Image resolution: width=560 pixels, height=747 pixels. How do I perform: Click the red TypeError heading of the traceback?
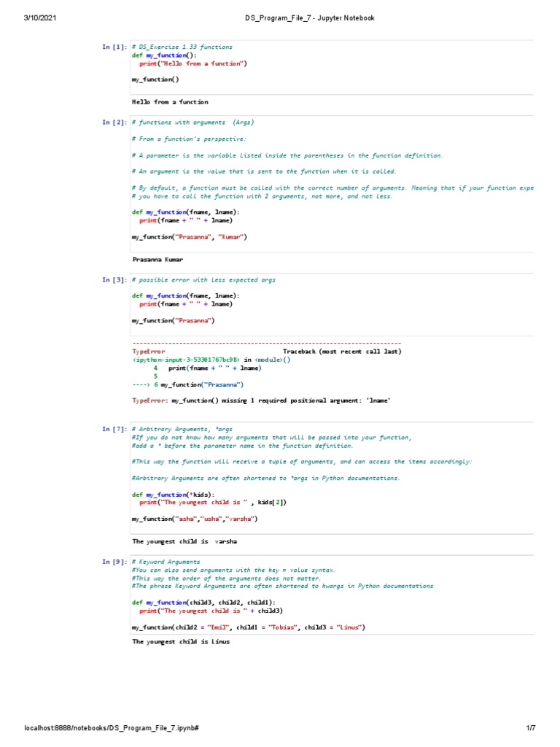[x=149, y=352]
